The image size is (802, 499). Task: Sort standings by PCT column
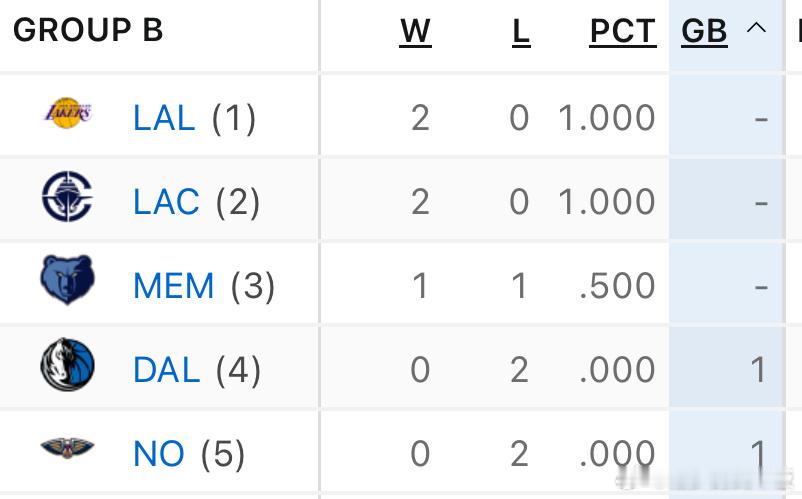point(621,32)
